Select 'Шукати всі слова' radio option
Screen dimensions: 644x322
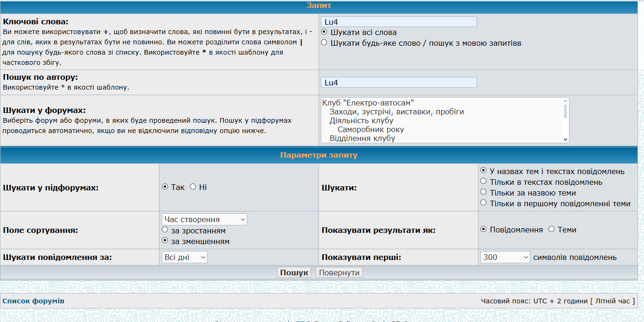pyautogui.click(x=324, y=32)
